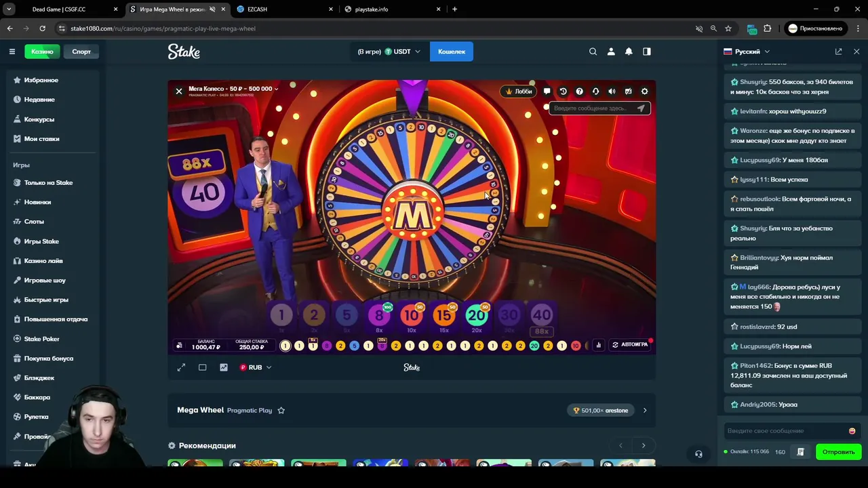
Task: Return to the Лобби
Action: tap(519, 91)
